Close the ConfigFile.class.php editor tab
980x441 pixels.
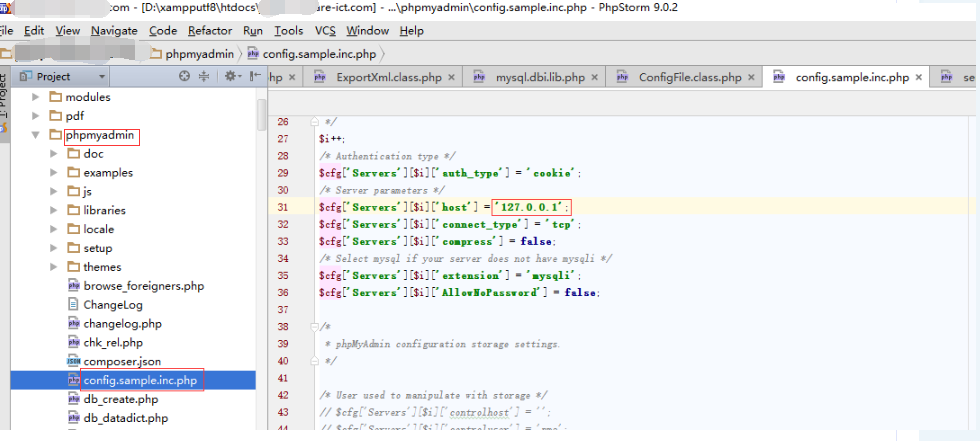[751, 77]
